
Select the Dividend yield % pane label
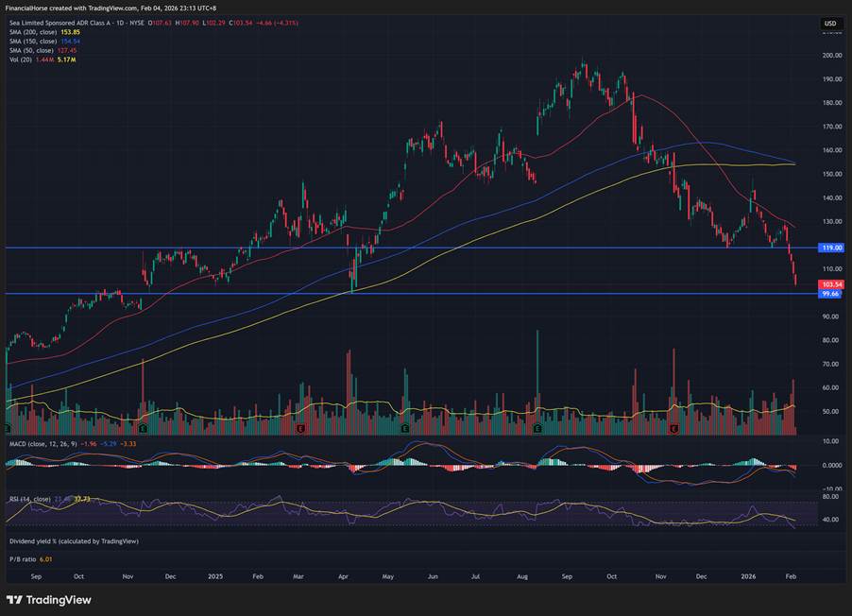click(x=74, y=541)
